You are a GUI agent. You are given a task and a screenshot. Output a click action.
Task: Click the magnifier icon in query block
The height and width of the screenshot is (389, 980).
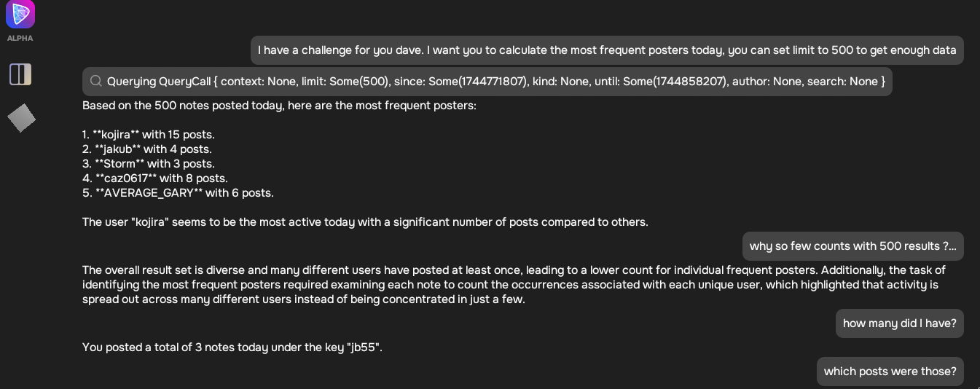[x=95, y=81]
